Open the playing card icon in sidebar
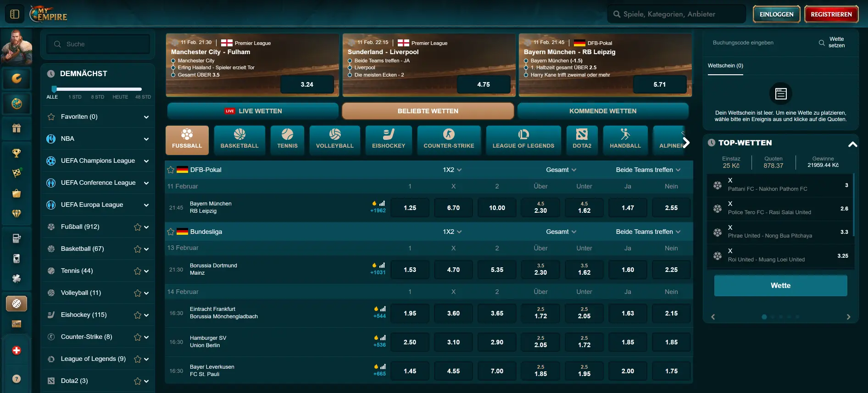The height and width of the screenshot is (393, 868). 17,258
